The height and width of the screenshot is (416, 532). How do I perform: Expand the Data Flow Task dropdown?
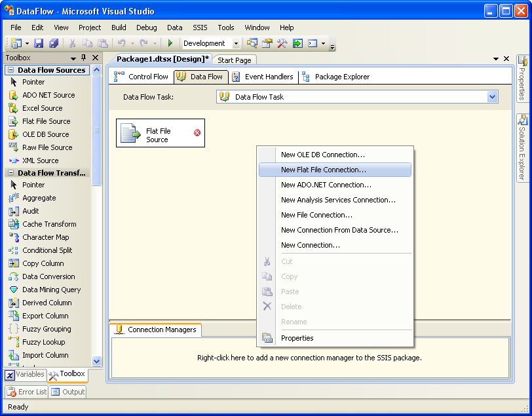493,97
